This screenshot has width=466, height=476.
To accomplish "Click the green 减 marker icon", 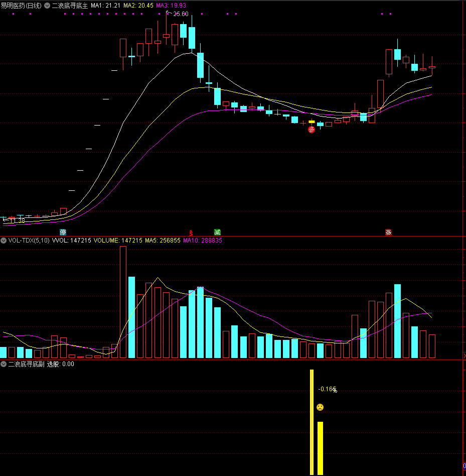I will [217, 232].
